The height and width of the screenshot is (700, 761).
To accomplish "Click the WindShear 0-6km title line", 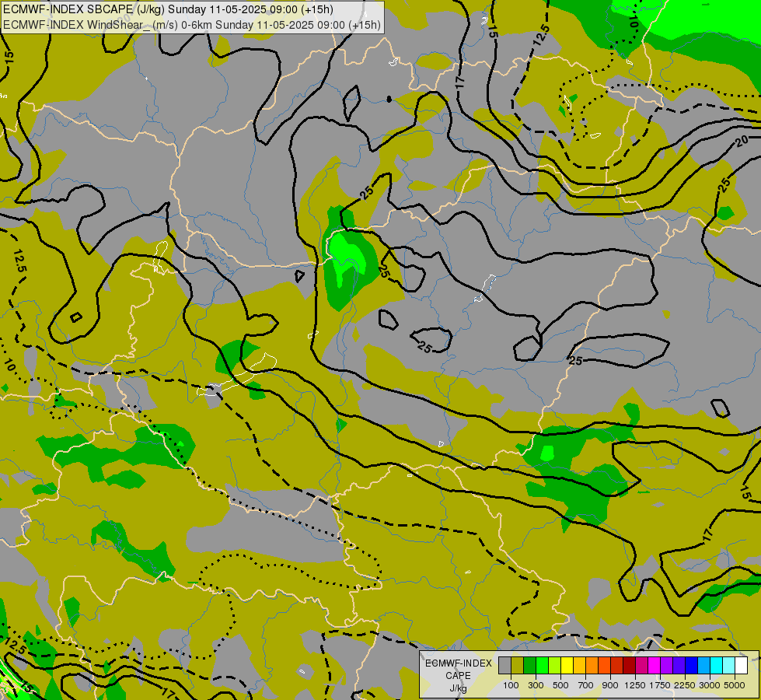I will pos(192,25).
